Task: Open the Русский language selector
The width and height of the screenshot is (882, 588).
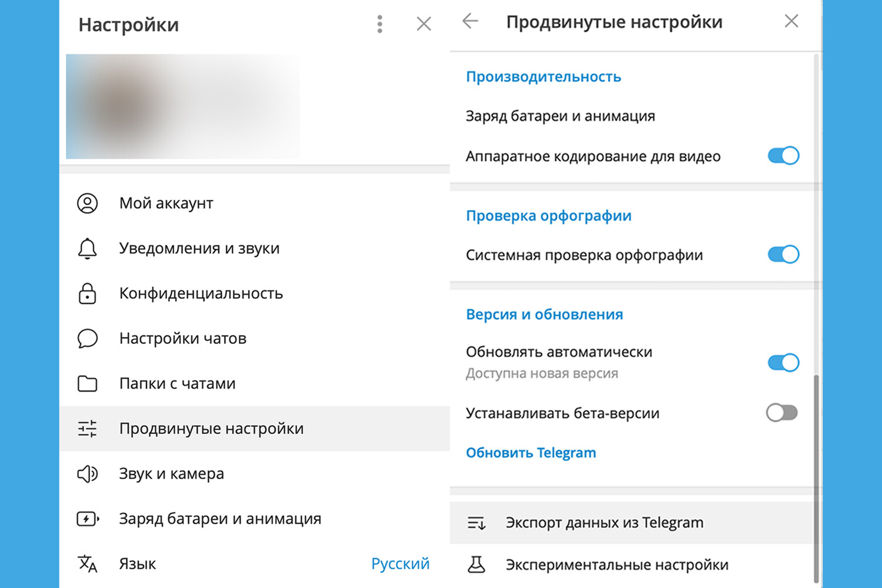Action: (400, 564)
